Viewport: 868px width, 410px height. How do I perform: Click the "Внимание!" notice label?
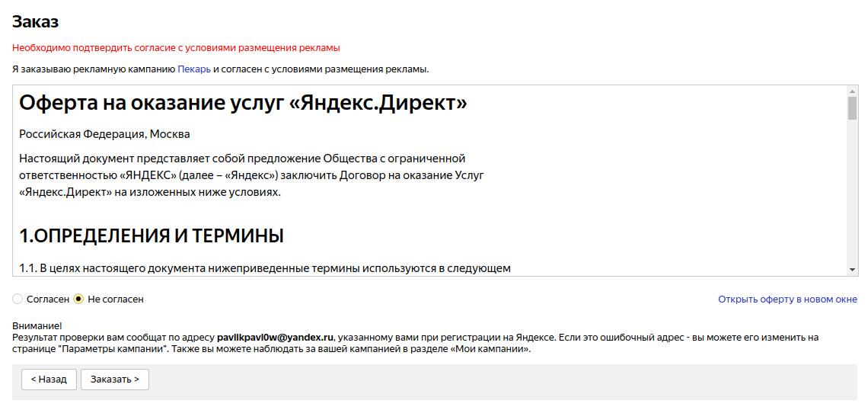(x=37, y=326)
